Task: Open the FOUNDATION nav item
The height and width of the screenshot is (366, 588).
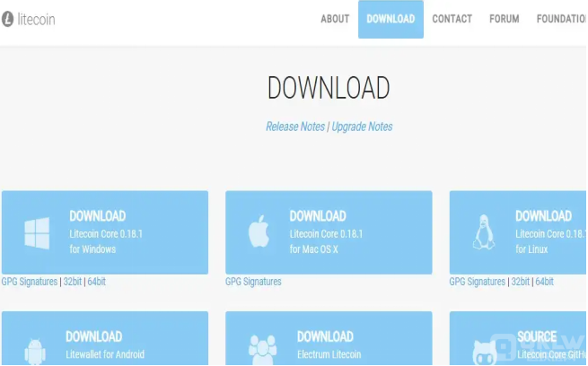Action: pyautogui.click(x=562, y=19)
